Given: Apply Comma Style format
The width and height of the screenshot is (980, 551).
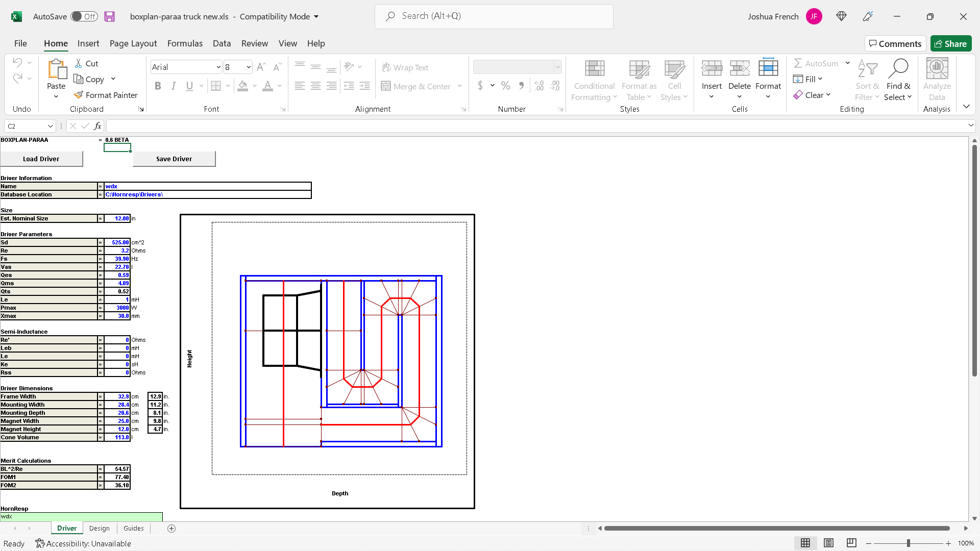Looking at the screenshot, I should pos(521,86).
